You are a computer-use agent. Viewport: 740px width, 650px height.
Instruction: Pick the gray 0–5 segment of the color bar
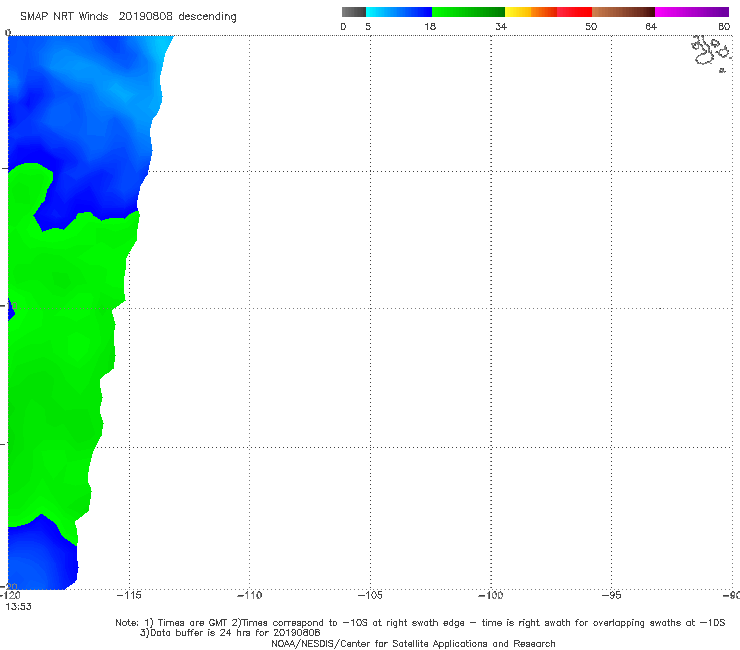[x=354, y=12]
